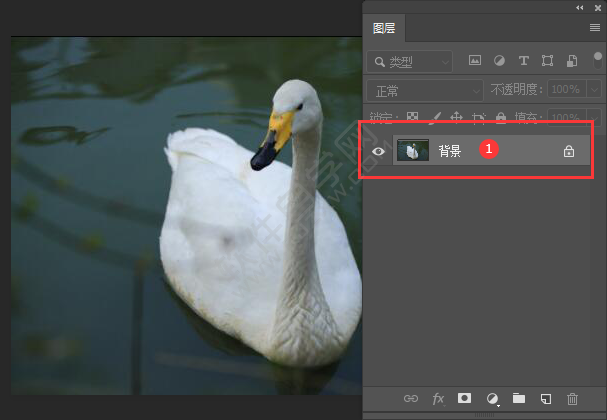Viewport: 607px width, 420px height.
Task: Click the shape layer filter icon
Action: (547, 61)
